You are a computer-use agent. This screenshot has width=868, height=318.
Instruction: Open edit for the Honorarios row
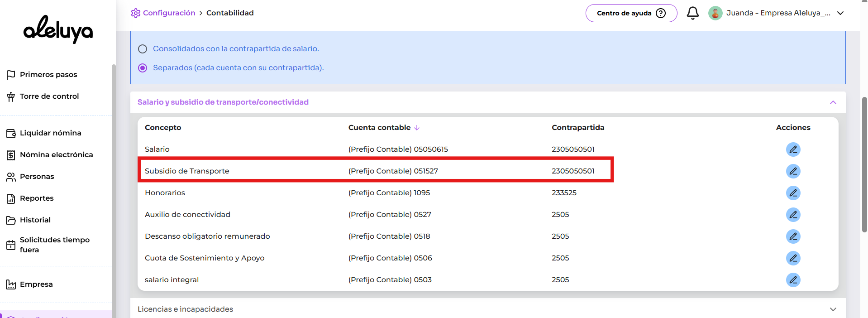point(793,193)
